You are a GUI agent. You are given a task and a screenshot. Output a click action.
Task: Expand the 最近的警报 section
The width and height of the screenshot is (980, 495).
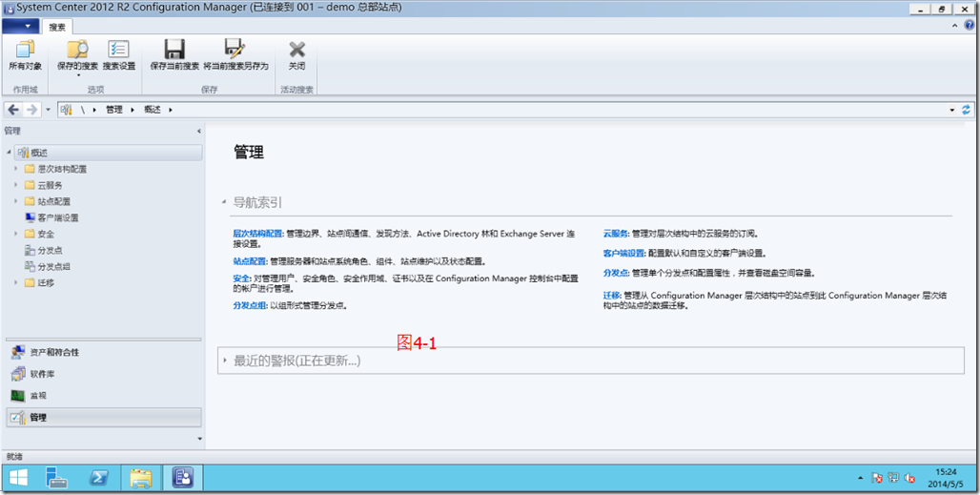(x=224, y=361)
